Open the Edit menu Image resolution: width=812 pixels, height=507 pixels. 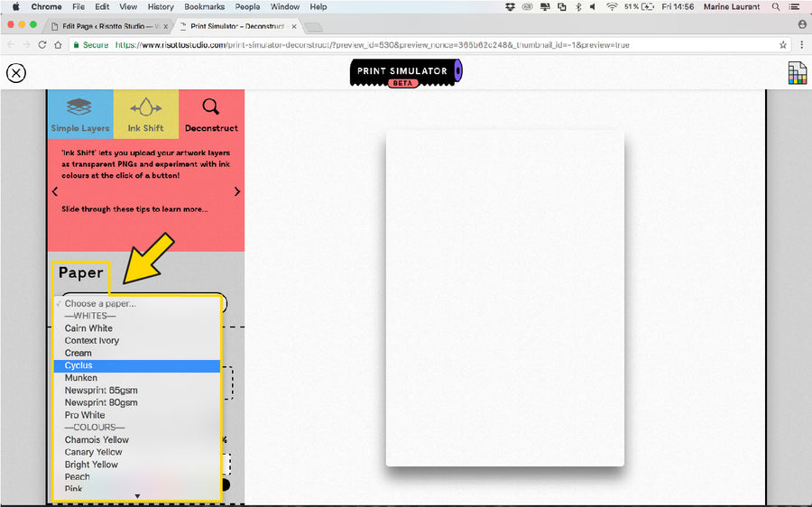coord(102,6)
